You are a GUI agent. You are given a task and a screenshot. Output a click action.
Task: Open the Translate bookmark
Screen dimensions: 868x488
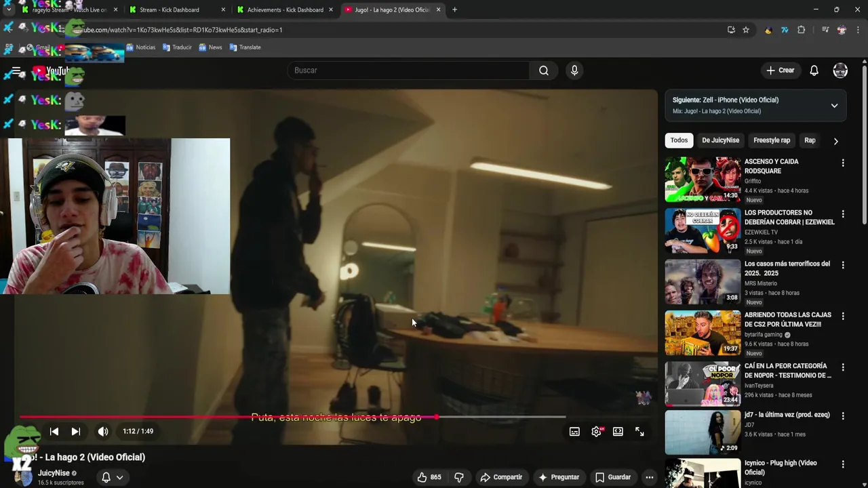245,47
